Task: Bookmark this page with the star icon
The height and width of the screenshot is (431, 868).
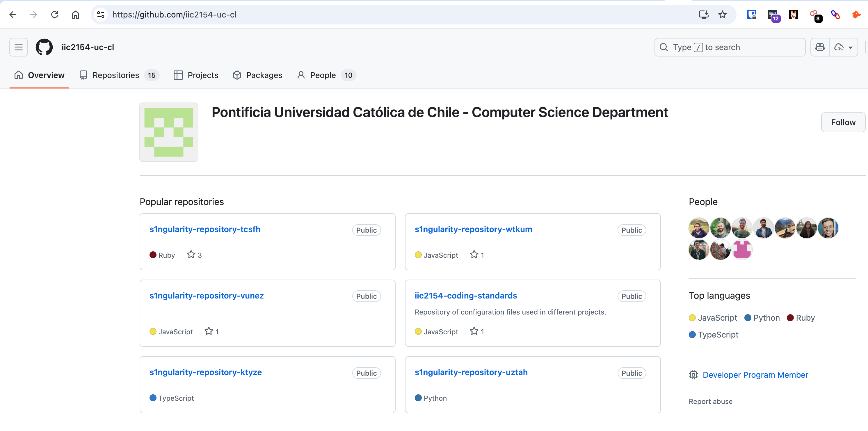Action: coord(723,15)
